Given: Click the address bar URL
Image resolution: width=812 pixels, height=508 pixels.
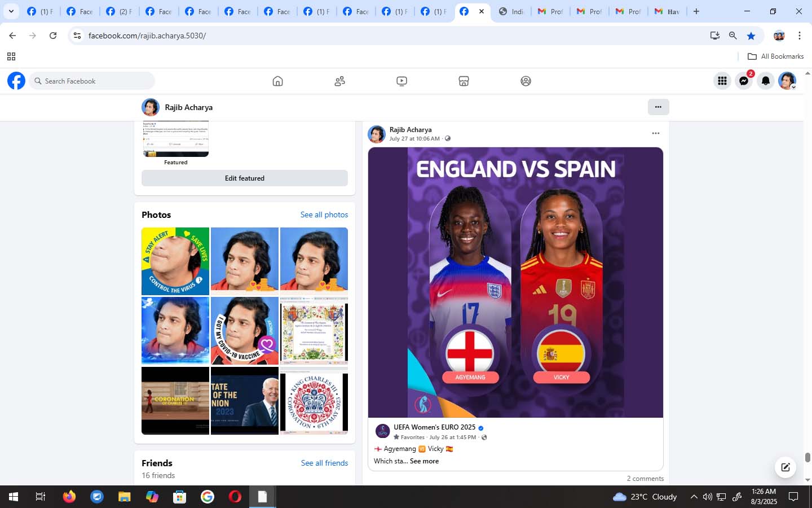Looking at the screenshot, I should click(147, 36).
